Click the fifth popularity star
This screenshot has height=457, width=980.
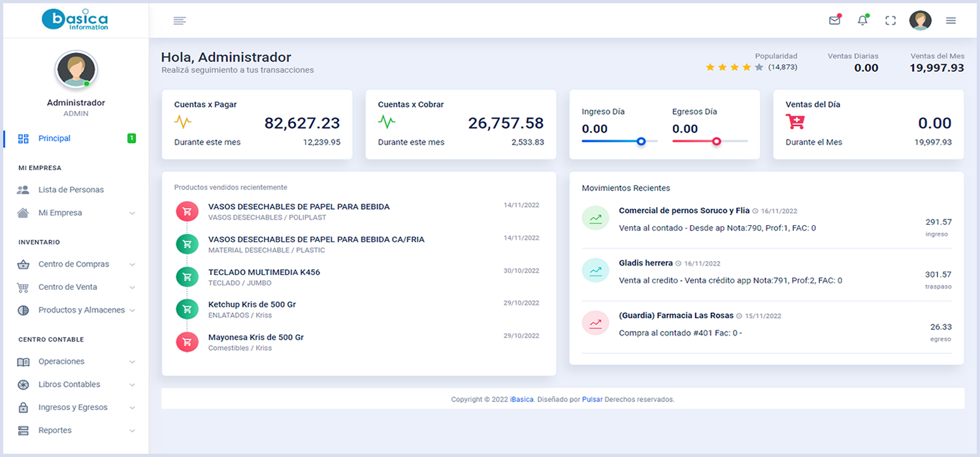(759, 67)
